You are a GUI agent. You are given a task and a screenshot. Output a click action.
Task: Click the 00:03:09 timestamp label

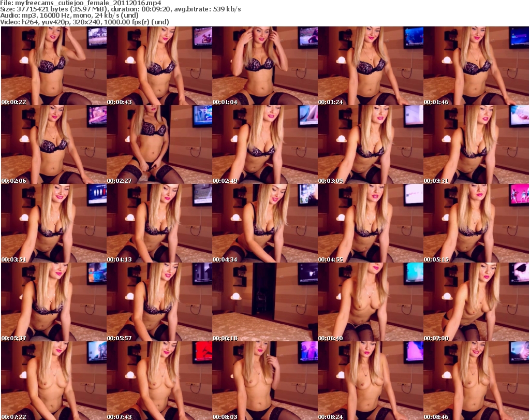point(331,181)
